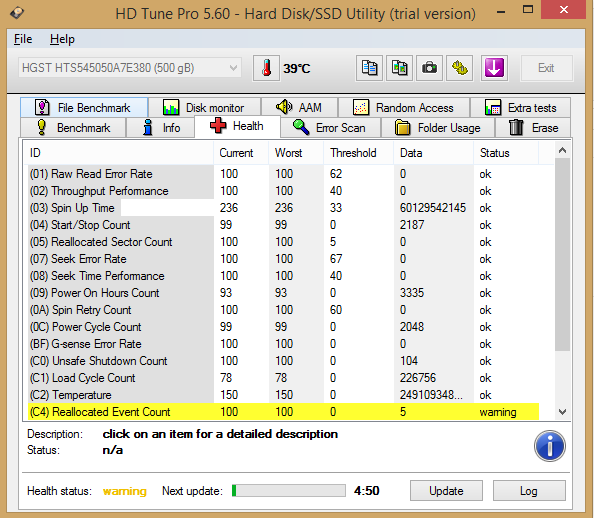Switch to the Folder Usage tab
The image size is (594, 518).
[x=438, y=128]
